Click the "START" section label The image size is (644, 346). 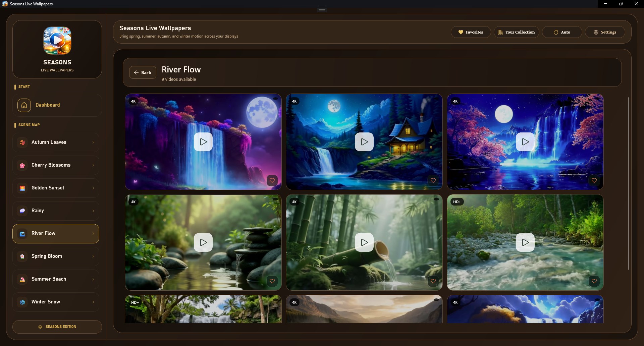coord(24,86)
